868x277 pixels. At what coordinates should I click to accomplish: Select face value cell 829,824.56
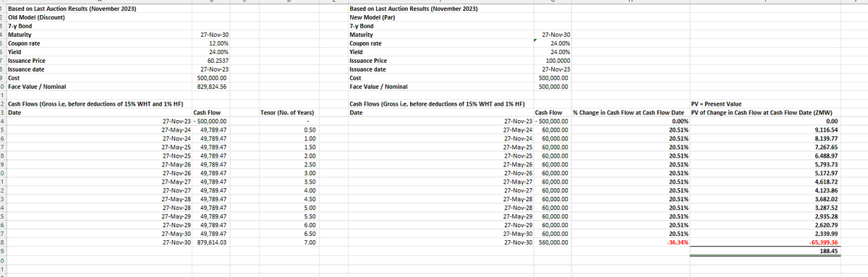[x=212, y=86]
